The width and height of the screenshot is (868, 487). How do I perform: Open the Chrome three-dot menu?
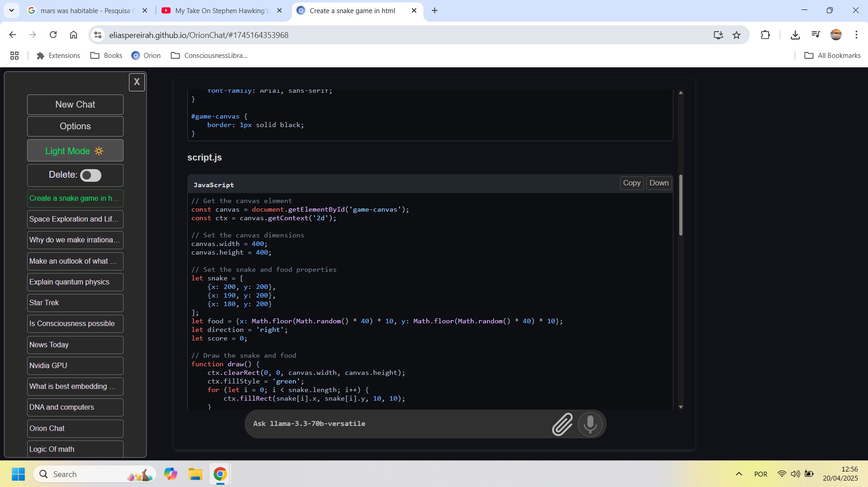tap(856, 35)
